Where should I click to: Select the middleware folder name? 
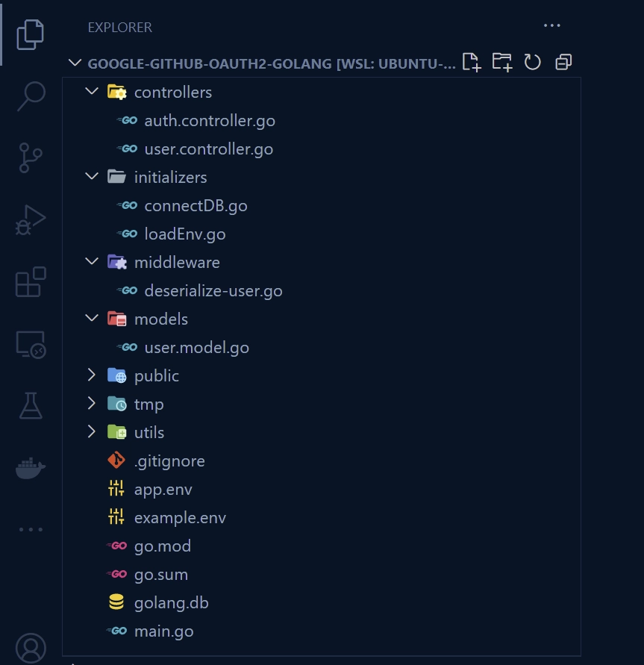[177, 263]
